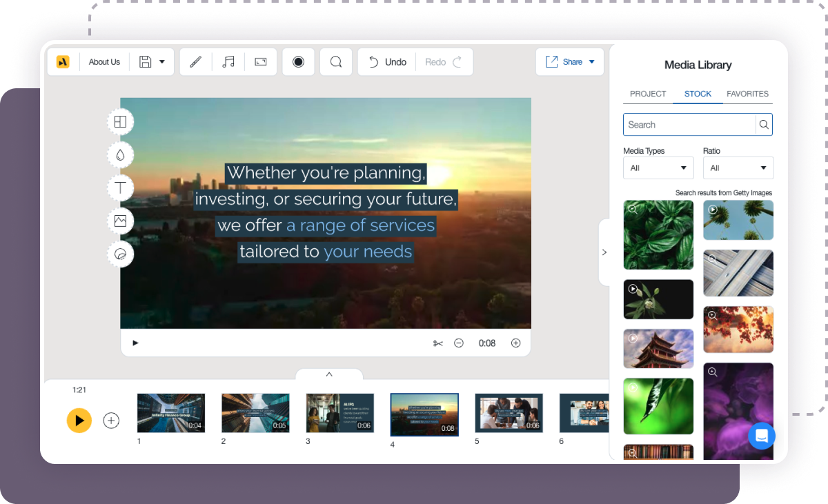Select the droplet color tool on the left

(x=120, y=154)
